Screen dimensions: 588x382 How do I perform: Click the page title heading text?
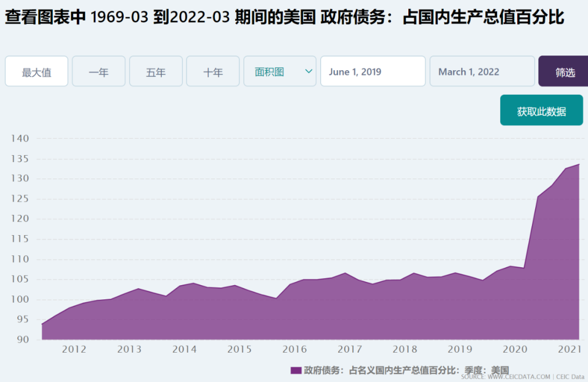click(284, 17)
